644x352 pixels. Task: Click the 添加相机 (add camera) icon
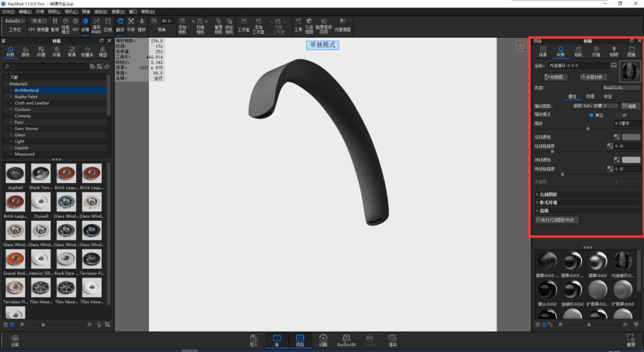coord(182,26)
